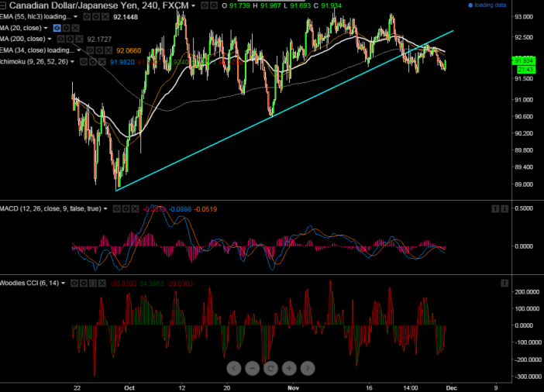Viewport: 544px width, 392px height.
Task: Toggle visibility of the Woodies CCI indicator
Action: tap(74, 284)
